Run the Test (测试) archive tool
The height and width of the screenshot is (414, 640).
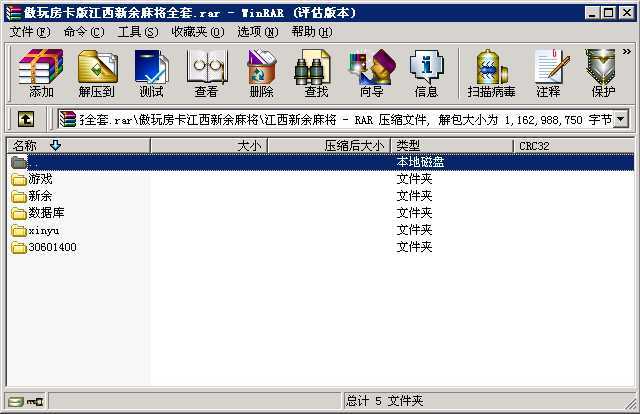click(151, 73)
